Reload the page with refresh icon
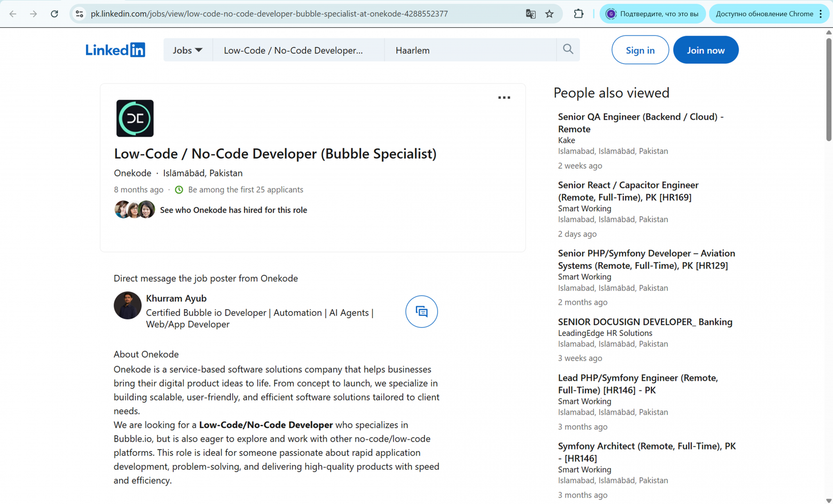This screenshot has height=504, width=833. tap(54, 14)
